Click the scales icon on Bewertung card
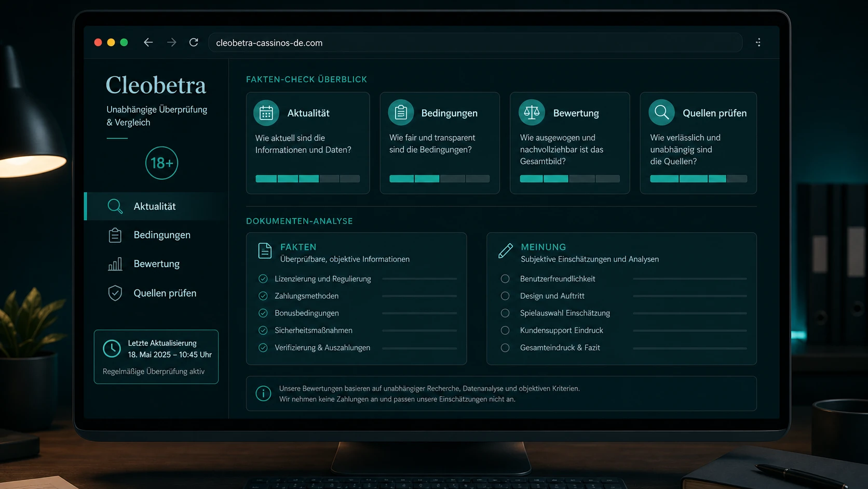868x489 pixels. [x=532, y=112]
